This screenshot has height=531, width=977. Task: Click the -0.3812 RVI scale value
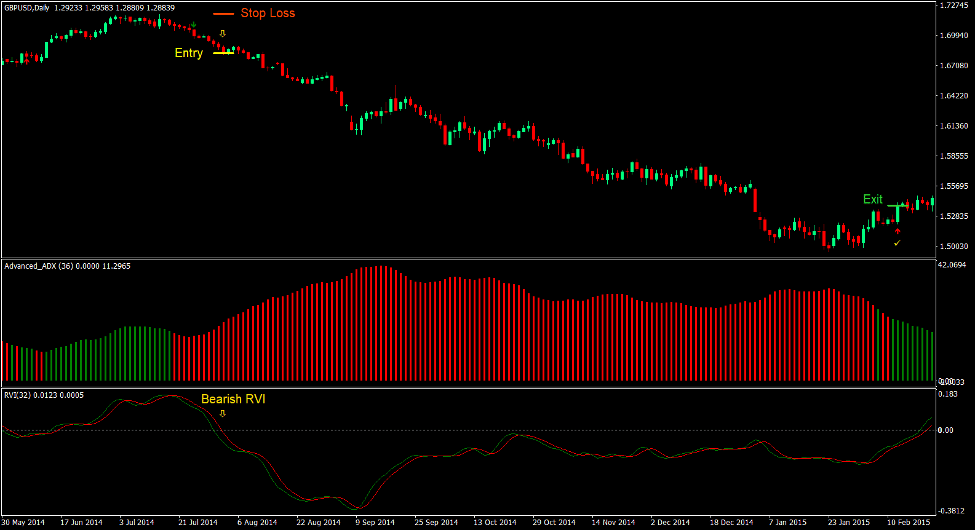coord(951,511)
